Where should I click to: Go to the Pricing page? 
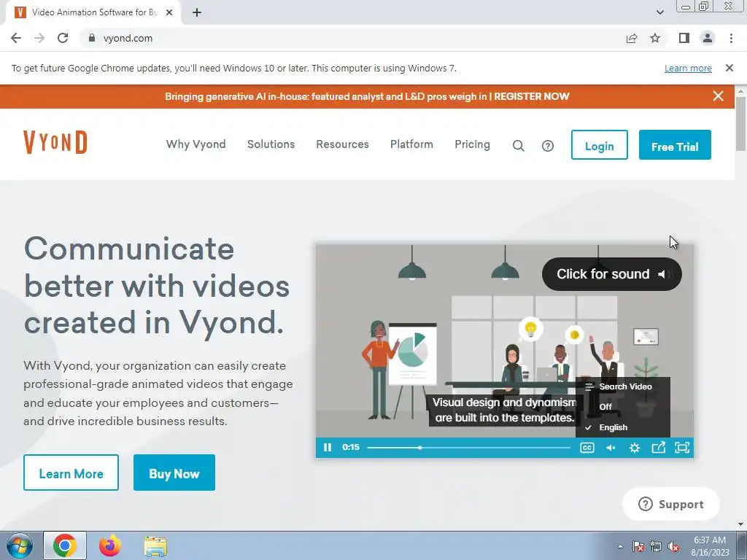[x=472, y=144]
